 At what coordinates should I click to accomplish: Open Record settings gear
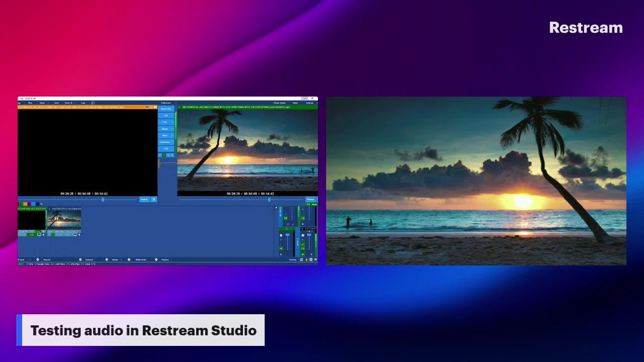tap(80, 260)
